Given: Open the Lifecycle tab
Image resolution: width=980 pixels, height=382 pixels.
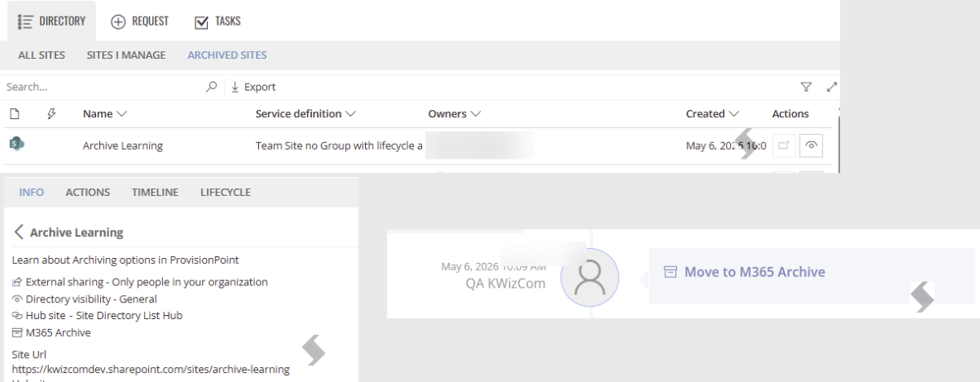Looking at the screenshot, I should (x=226, y=193).
